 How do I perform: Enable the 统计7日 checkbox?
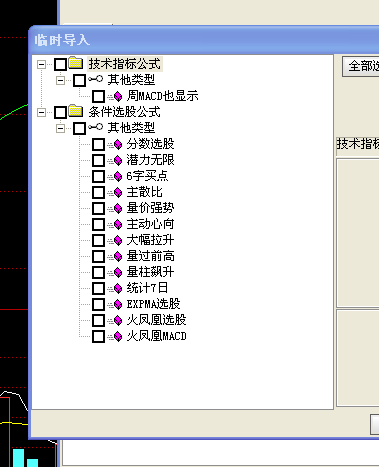[98, 288]
